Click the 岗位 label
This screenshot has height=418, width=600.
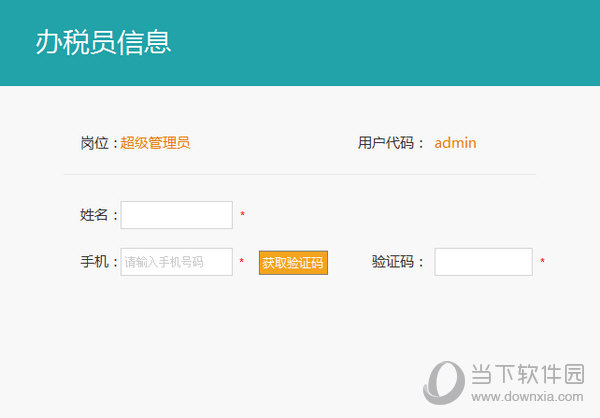click(x=99, y=143)
